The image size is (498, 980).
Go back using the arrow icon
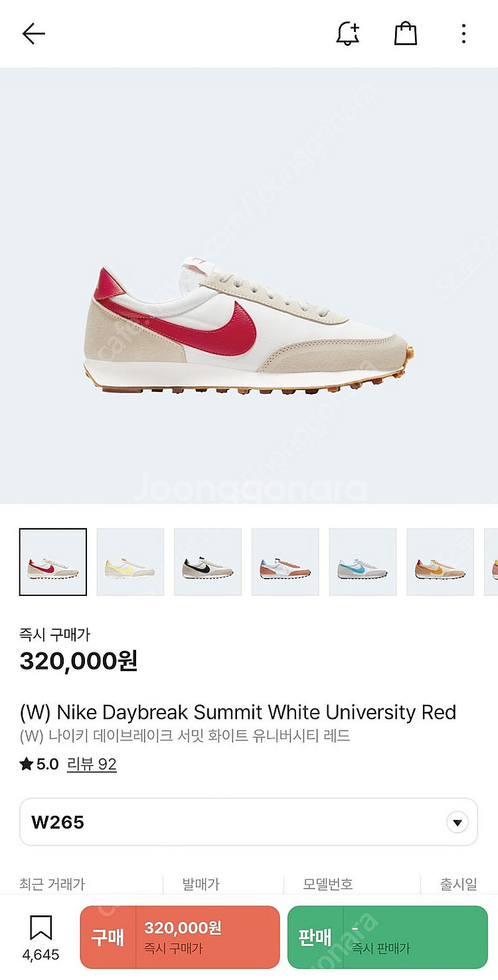click(x=33, y=33)
